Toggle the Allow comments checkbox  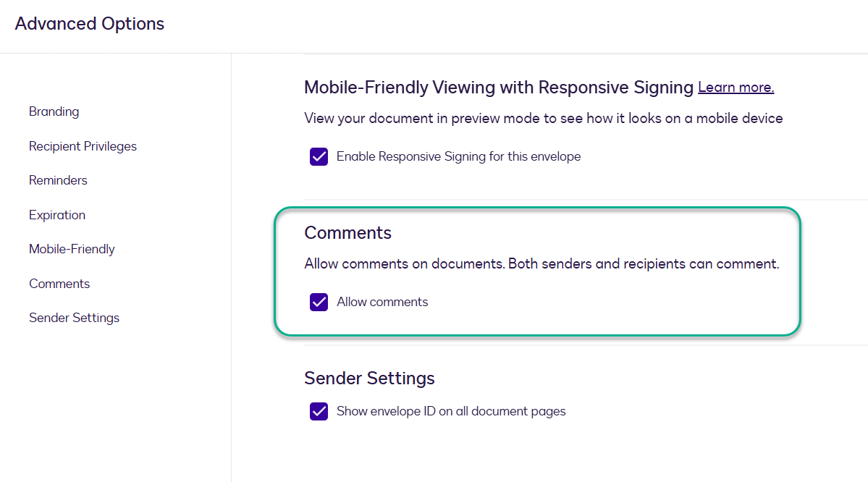coord(319,302)
